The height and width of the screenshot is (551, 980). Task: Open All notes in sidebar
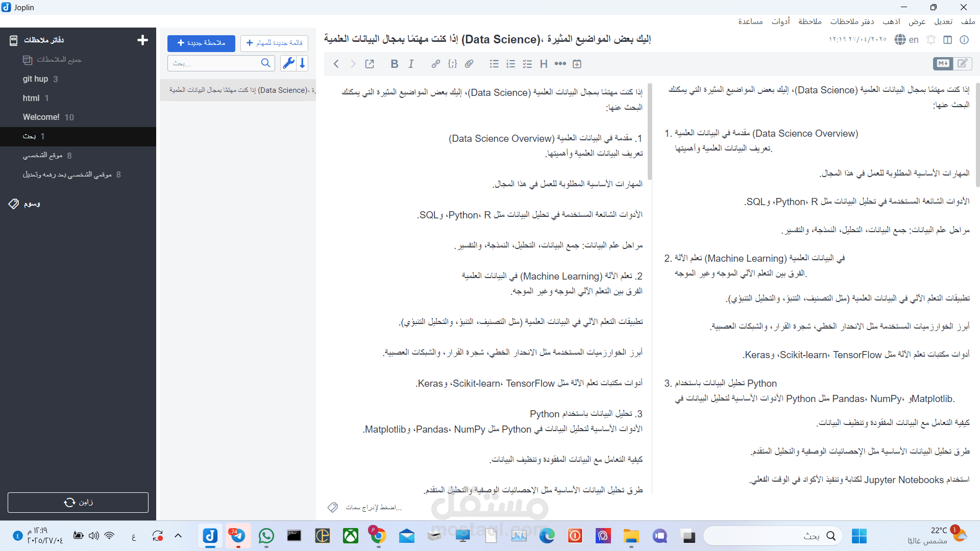pyautogui.click(x=78, y=60)
